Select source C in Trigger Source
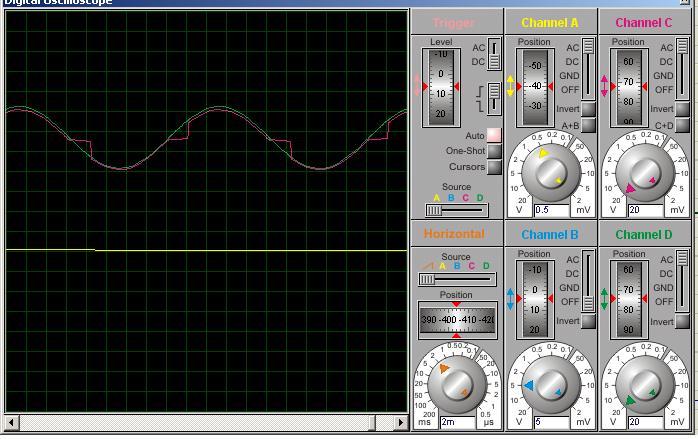This screenshot has height=439, width=698. click(x=465, y=198)
